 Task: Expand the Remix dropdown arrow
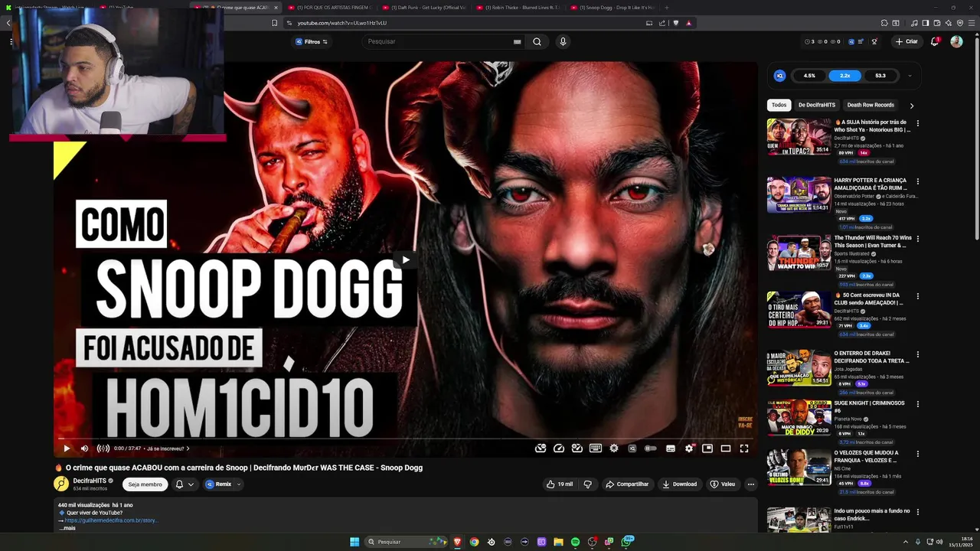239,484
